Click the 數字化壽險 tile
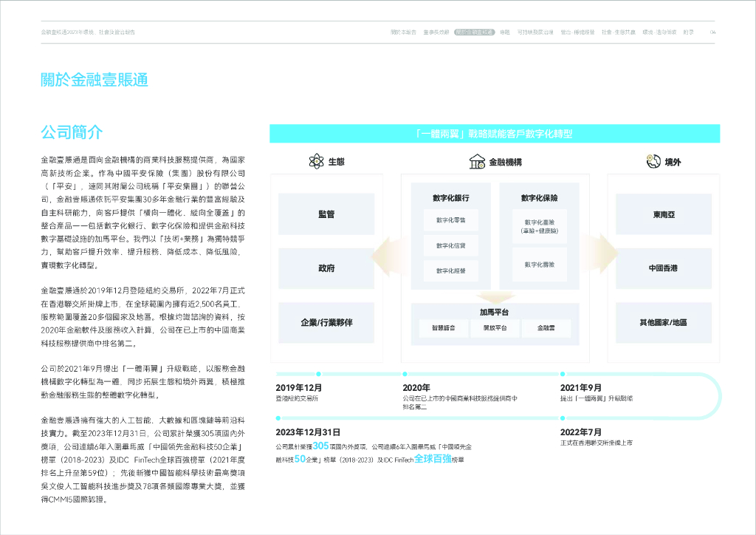 click(x=540, y=265)
